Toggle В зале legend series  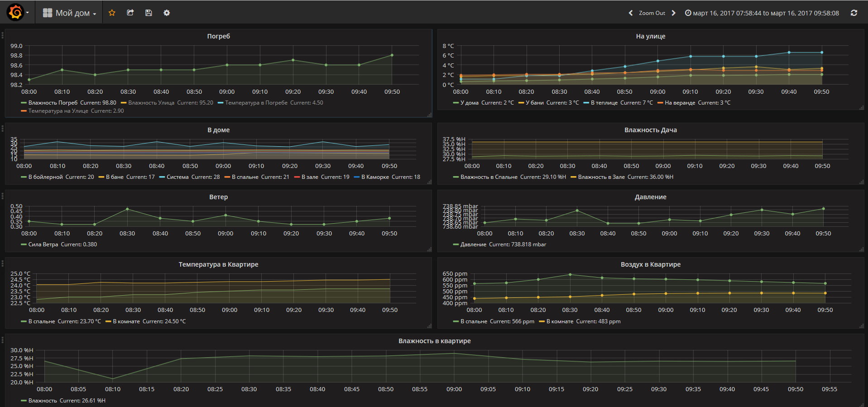tap(310, 177)
